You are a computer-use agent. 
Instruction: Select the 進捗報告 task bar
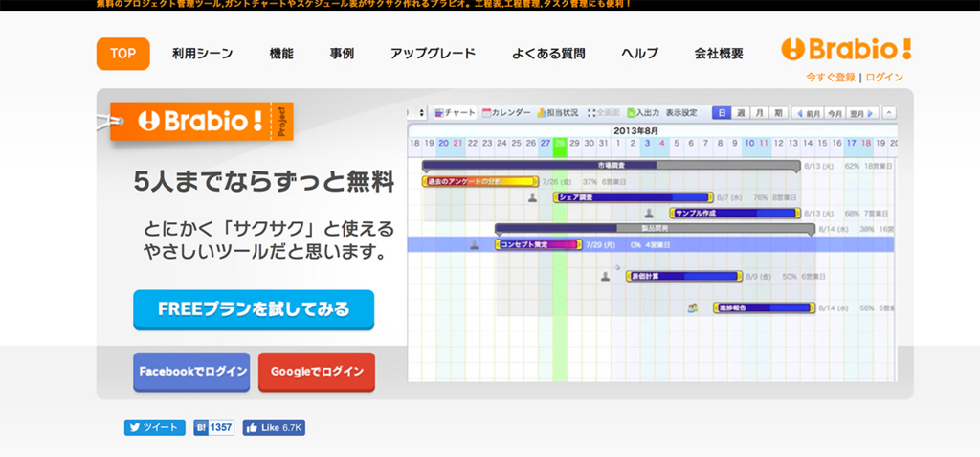click(764, 308)
